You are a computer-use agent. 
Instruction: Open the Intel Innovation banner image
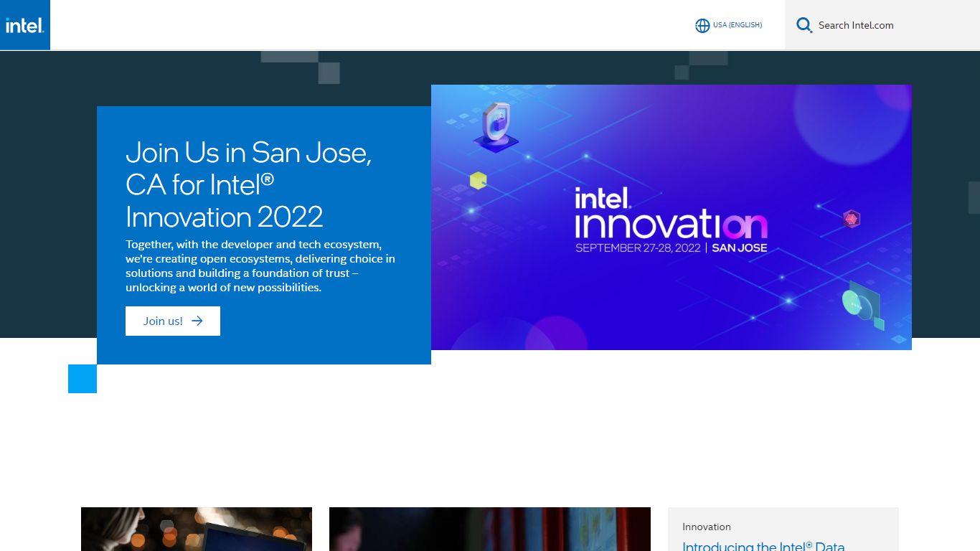point(672,217)
